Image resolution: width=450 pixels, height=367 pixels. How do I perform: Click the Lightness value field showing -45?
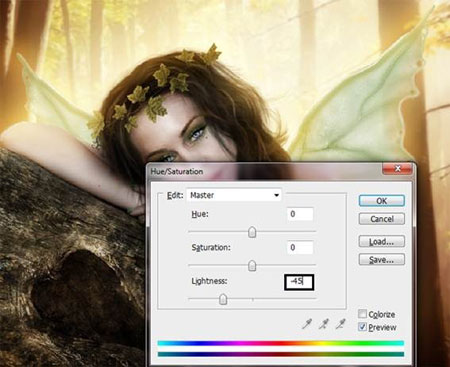299,282
